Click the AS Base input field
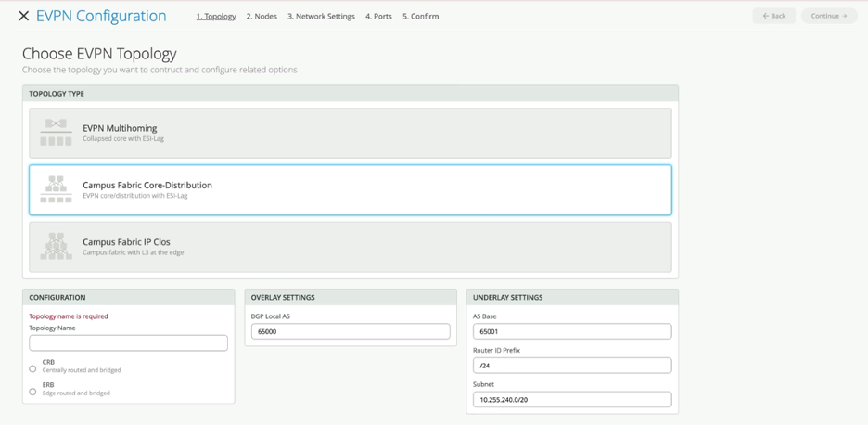The height and width of the screenshot is (425, 868). 572,331
